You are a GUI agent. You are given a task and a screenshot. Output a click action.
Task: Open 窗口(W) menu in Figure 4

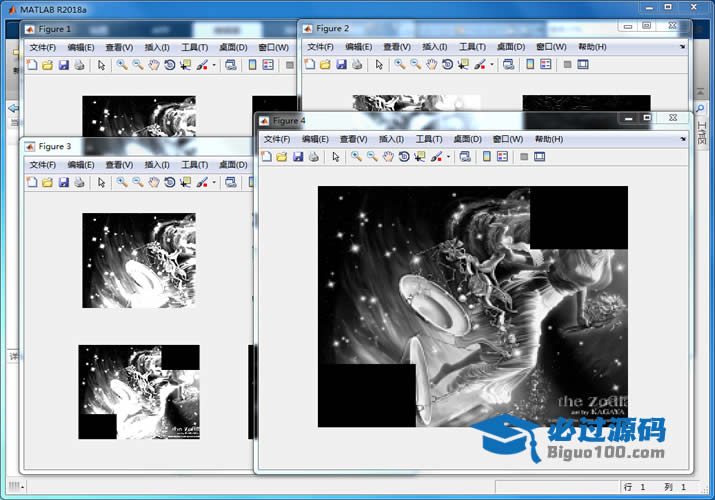[x=508, y=139]
